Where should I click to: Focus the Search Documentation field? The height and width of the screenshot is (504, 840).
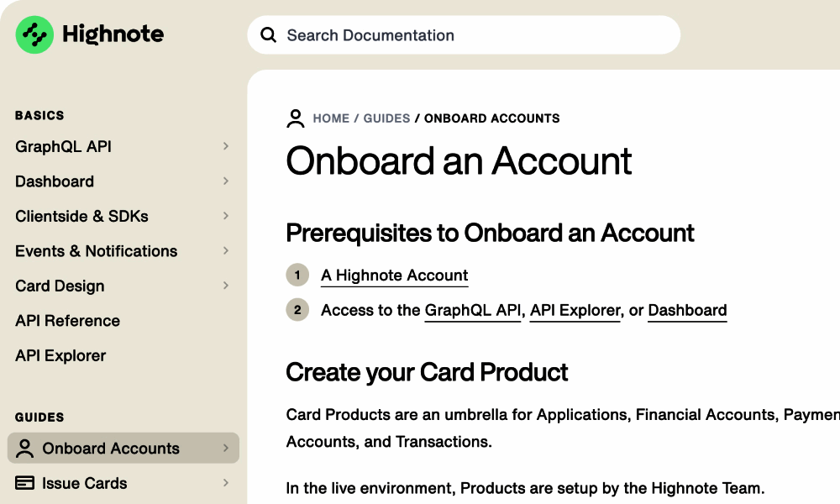tap(470, 35)
